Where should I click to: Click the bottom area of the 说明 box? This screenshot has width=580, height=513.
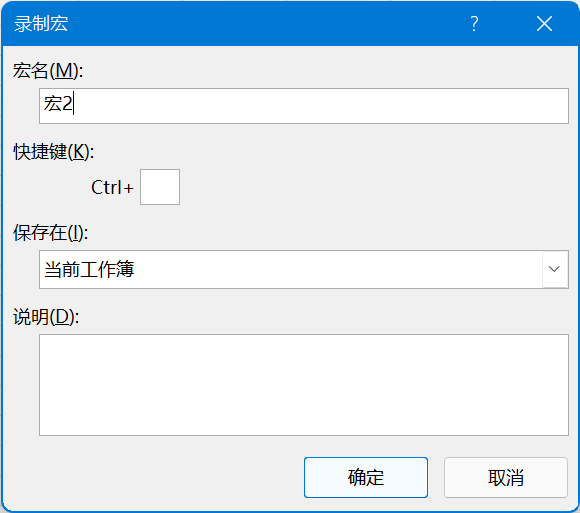point(304,422)
